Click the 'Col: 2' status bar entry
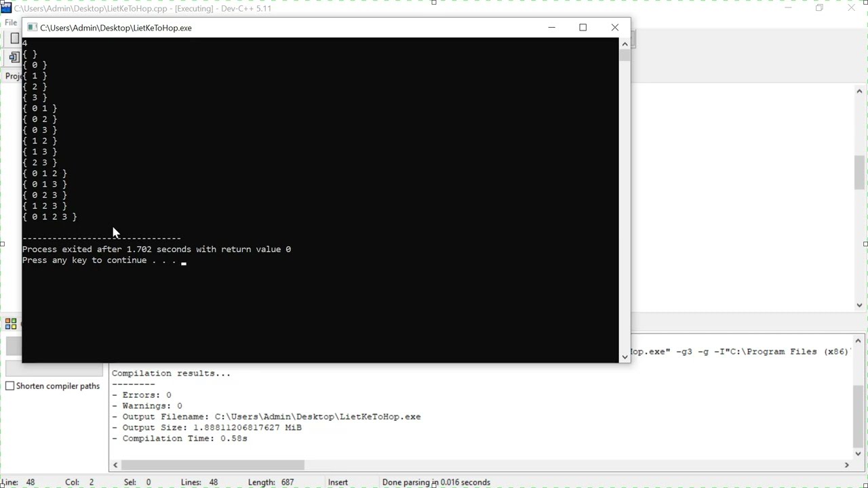This screenshot has width=868, height=488. [x=79, y=483]
